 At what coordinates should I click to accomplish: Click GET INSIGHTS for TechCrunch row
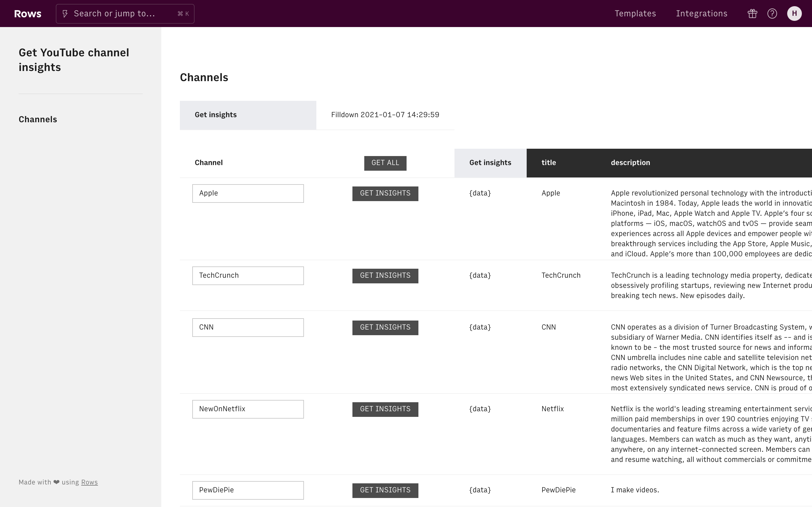[385, 276]
